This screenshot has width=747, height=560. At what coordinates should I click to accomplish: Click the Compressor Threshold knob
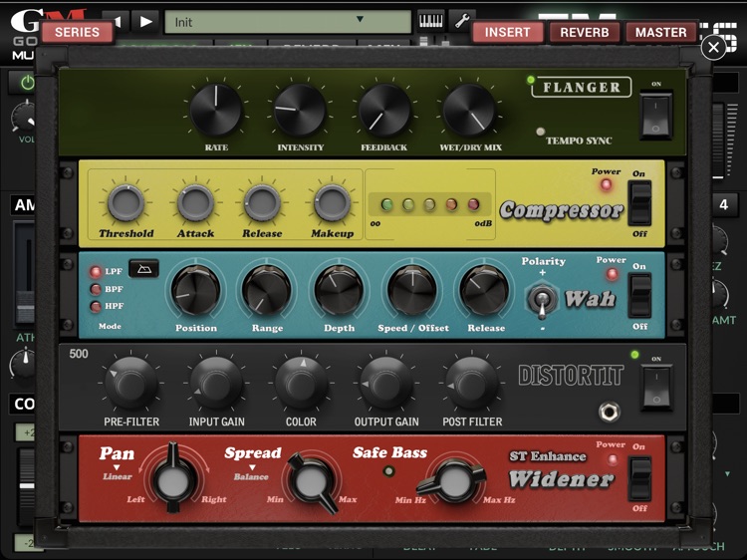coord(125,202)
